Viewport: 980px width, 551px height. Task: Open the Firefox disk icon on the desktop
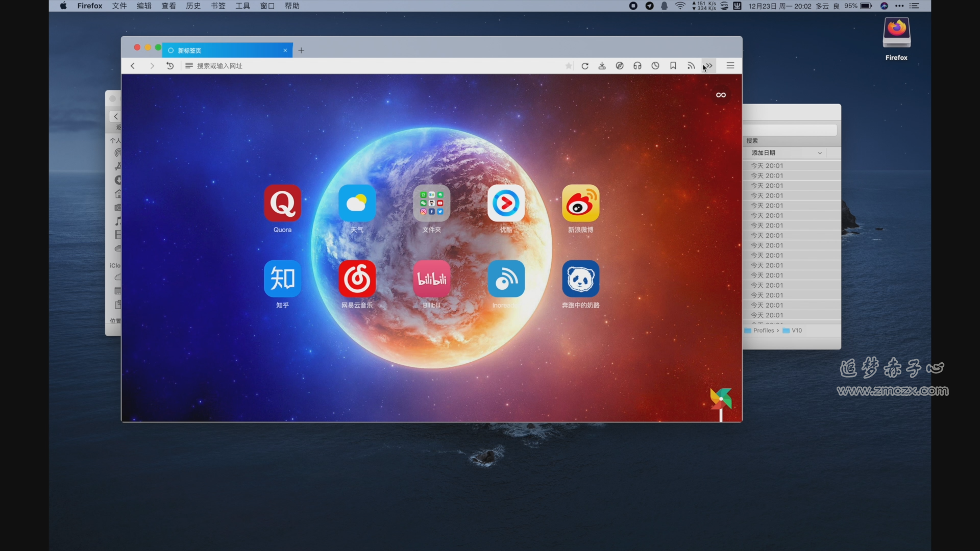[897, 33]
